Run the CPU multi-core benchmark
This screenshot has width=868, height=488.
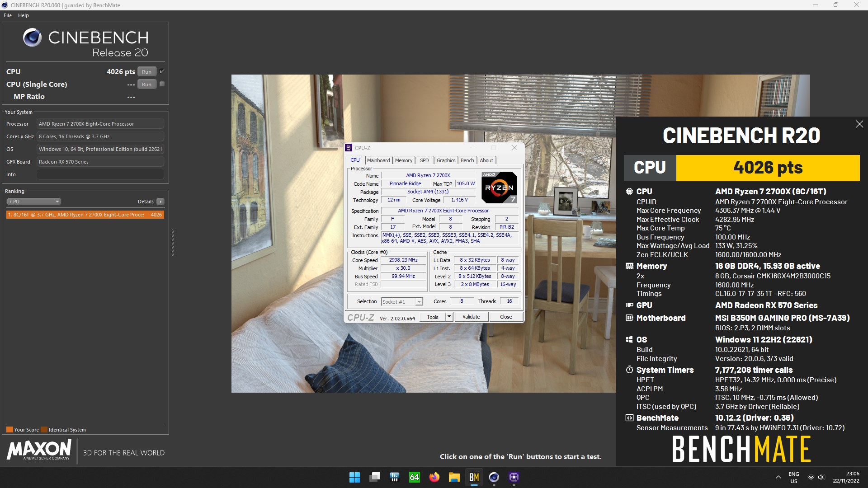click(146, 72)
